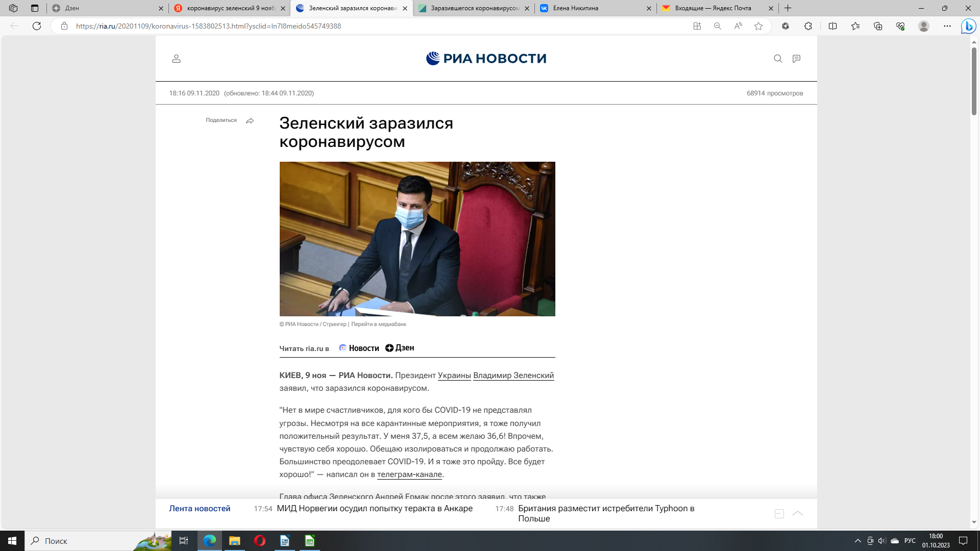Open the apps grid icon in the address bar

[697, 26]
